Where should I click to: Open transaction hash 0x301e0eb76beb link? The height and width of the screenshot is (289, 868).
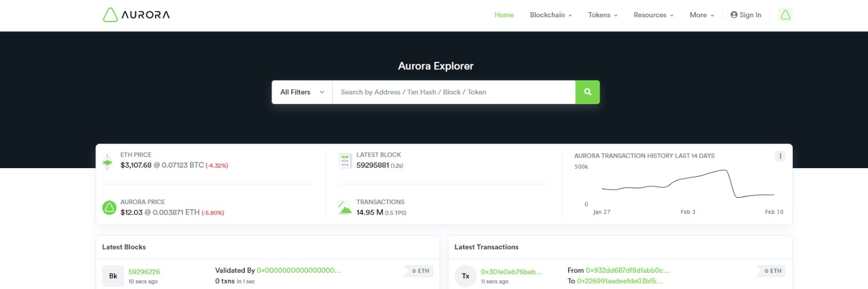512,272
